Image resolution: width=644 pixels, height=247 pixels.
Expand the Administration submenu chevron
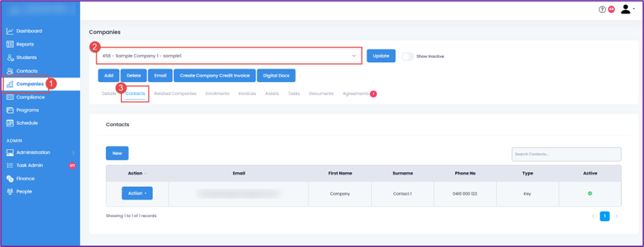pos(73,152)
